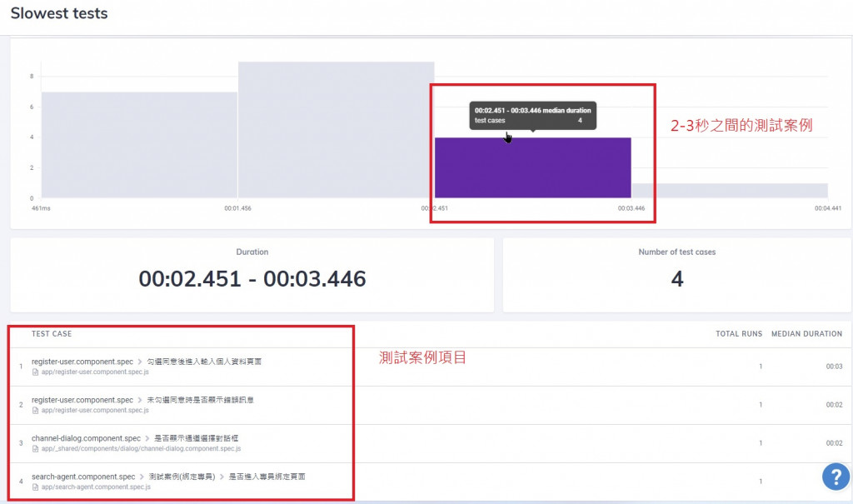Click path app/register-user.component.spec.js in row 2
This screenshot has height=504, width=853.
95,411
